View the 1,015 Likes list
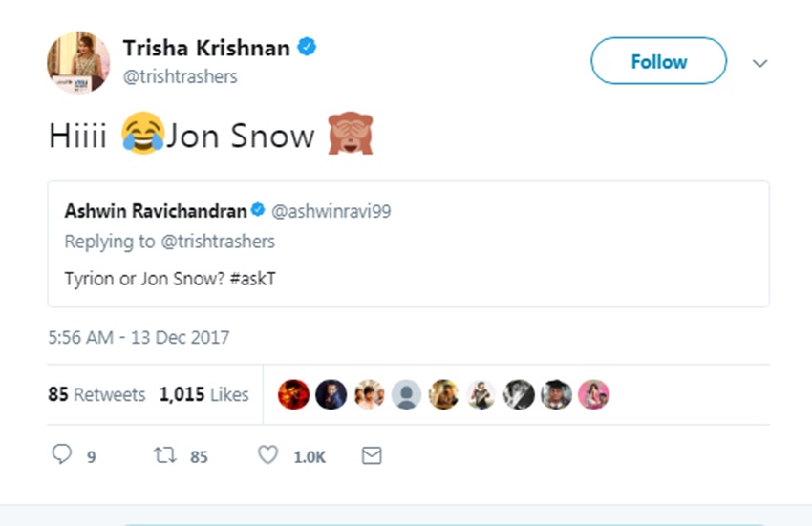Screen dimensions: 812x526 pos(203,394)
